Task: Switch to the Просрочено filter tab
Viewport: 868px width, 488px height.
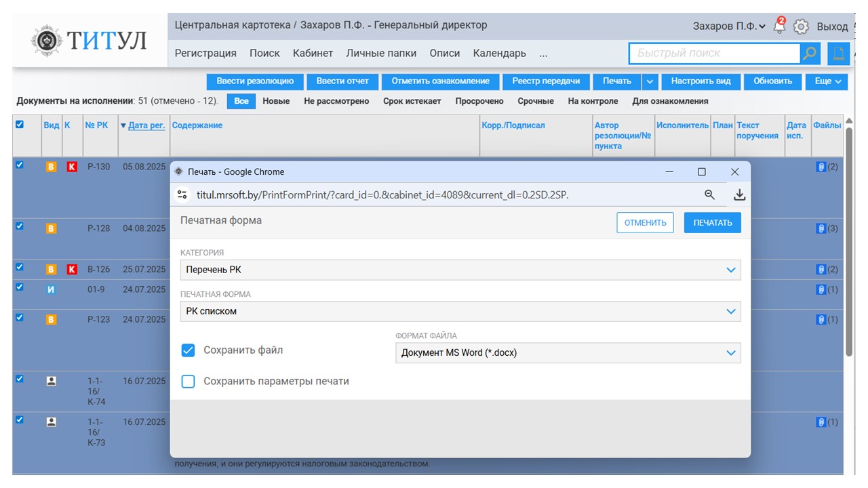Action: [479, 101]
